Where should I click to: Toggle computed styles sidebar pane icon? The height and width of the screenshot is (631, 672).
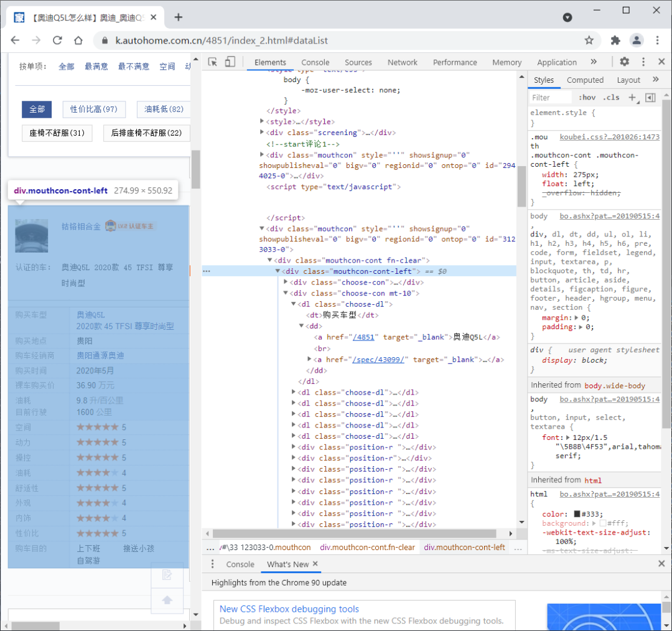[x=650, y=98]
